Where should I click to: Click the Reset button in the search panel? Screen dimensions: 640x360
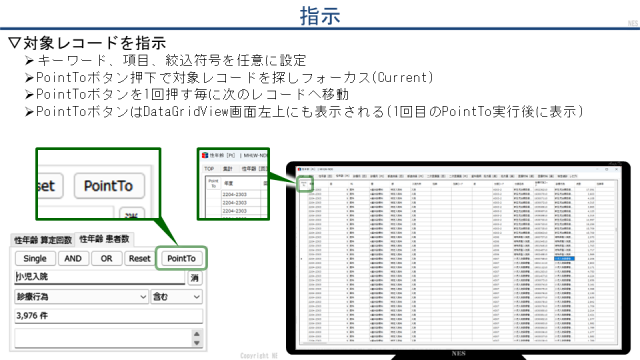tap(140, 258)
